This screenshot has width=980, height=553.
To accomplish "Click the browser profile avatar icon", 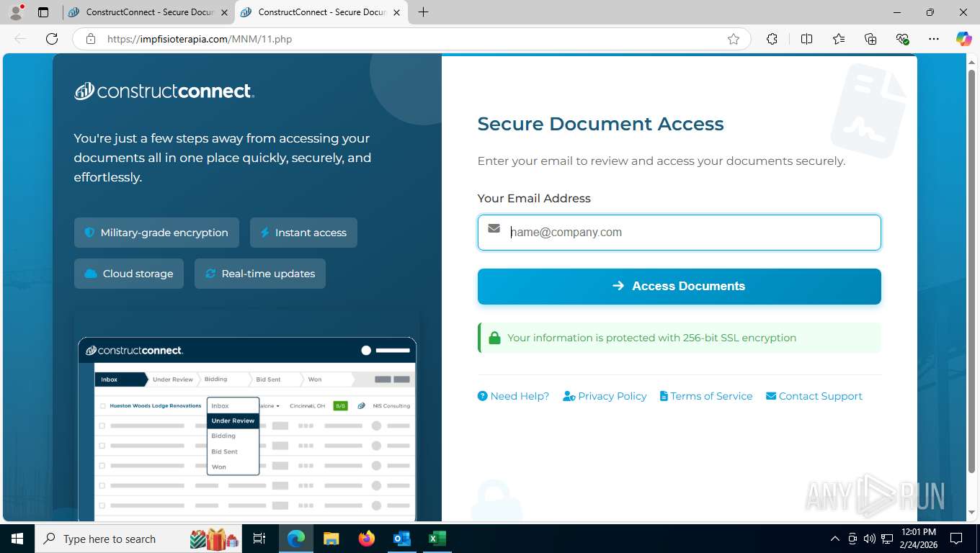I will [16, 12].
